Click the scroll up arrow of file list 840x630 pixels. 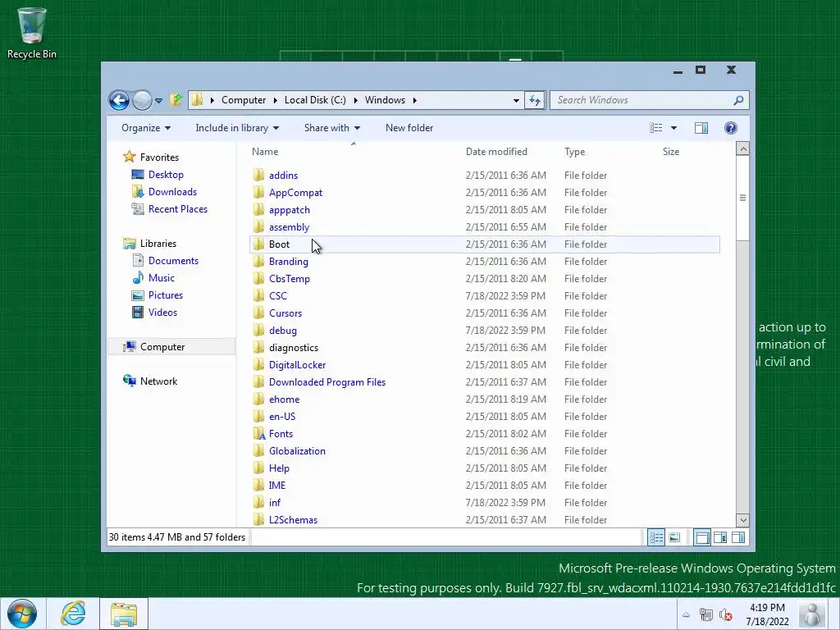tap(742, 148)
